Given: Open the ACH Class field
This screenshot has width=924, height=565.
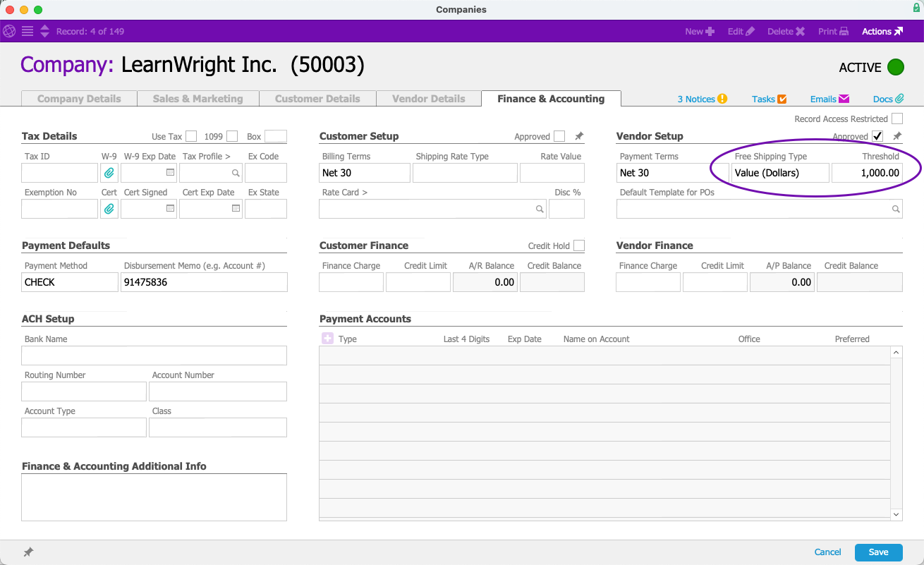Looking at the screenshot, I should [x=218, y=427].
